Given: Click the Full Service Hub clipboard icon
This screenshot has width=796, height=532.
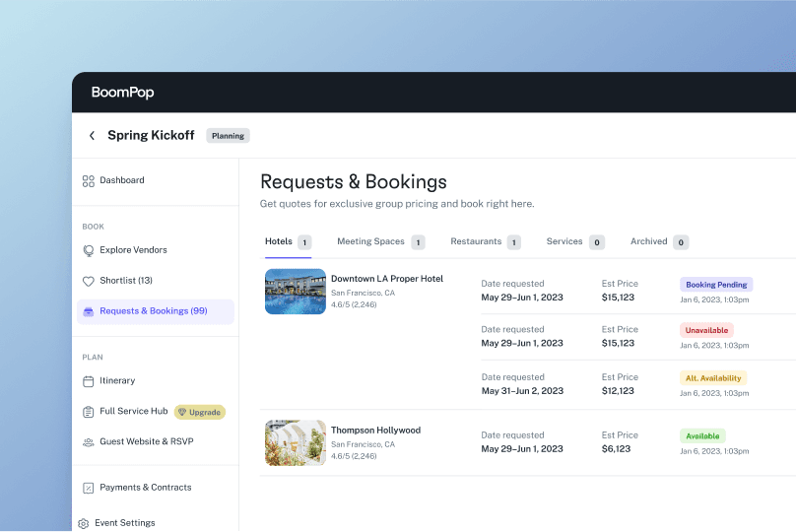Looking at the screenshot, I should (89, 412).
